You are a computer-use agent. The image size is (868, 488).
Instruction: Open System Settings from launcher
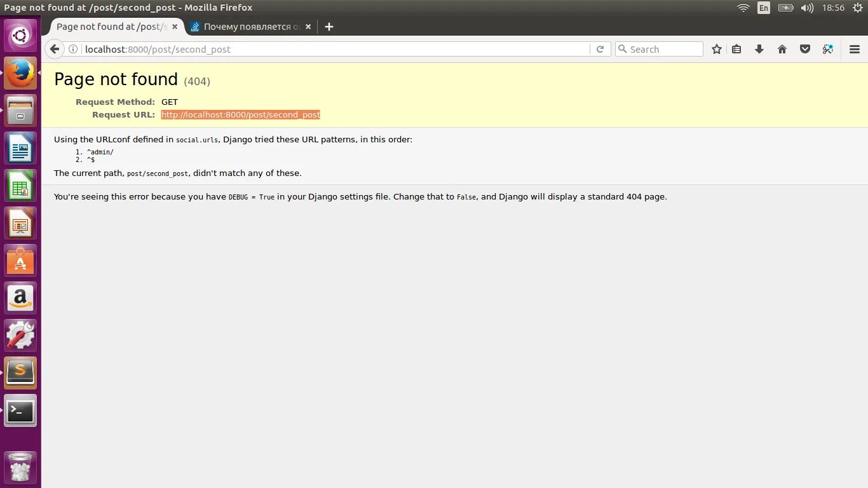coord(20,335)
